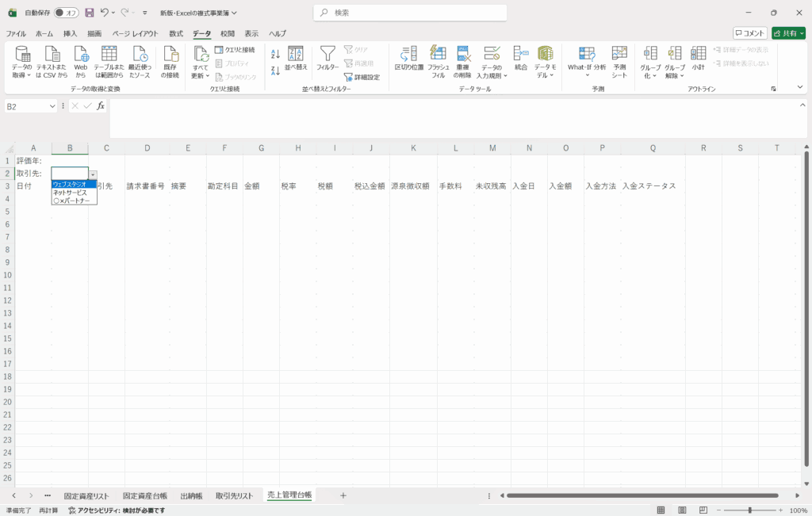Click the フラッシュフィル (Flash Fill) icon

click(x=438, y=54)
